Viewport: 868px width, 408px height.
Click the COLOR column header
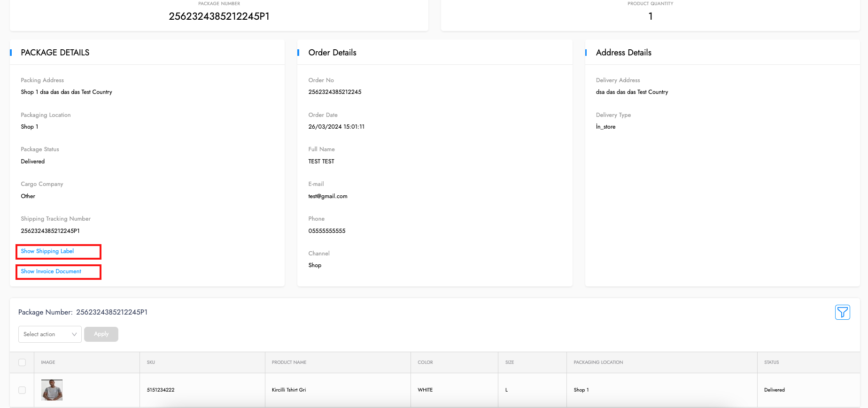tap(425, 362)
